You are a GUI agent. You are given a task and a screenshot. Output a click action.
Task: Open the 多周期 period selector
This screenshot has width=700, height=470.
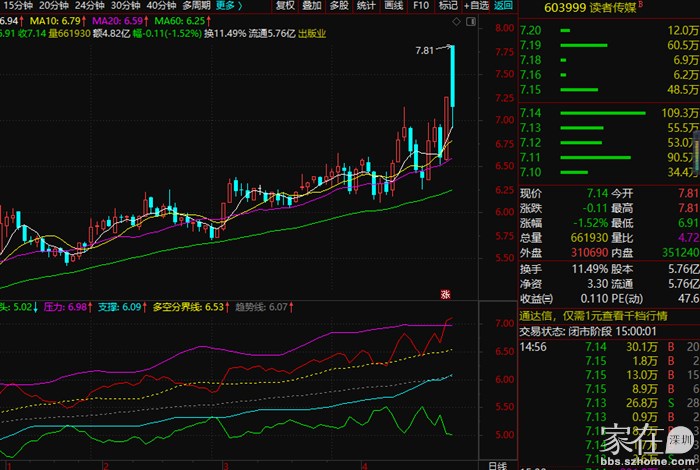(x=196, y=5)
